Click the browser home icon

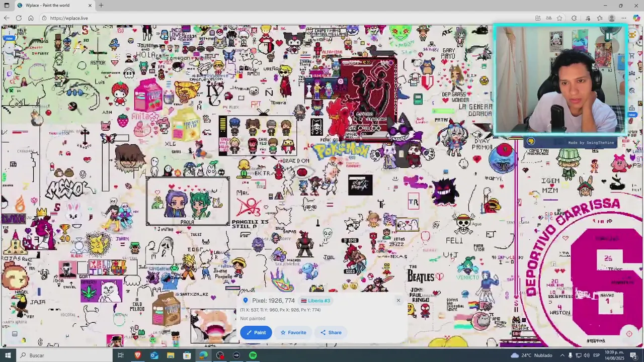(31, 18)
